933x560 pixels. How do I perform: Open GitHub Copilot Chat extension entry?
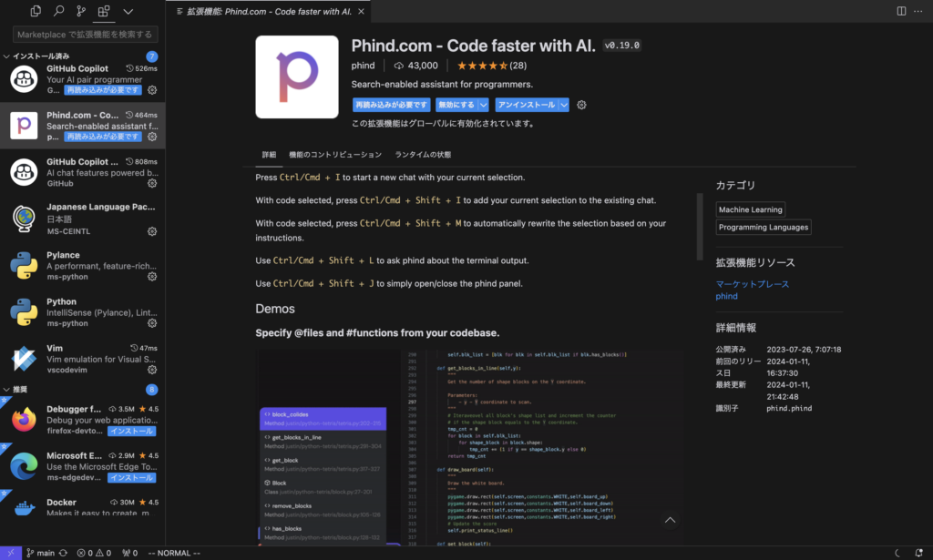coord(83,172)
